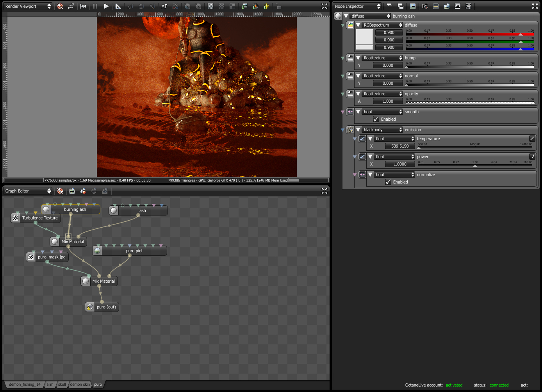Switch to the skull tab

[62, 385]
